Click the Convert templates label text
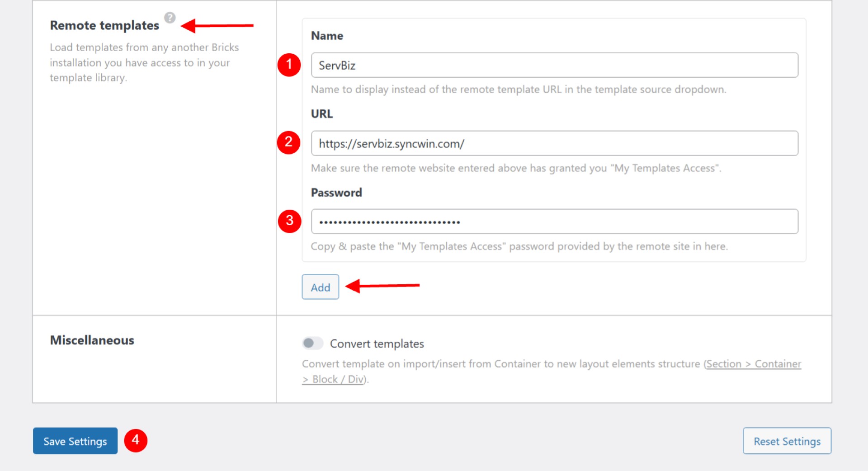Screen dimensions: 868x471 377,343
